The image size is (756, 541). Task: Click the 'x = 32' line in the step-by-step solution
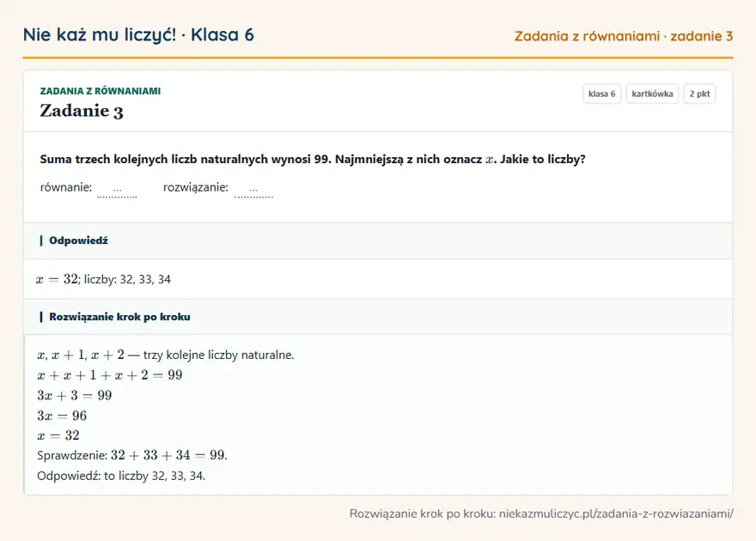(58, 435)
